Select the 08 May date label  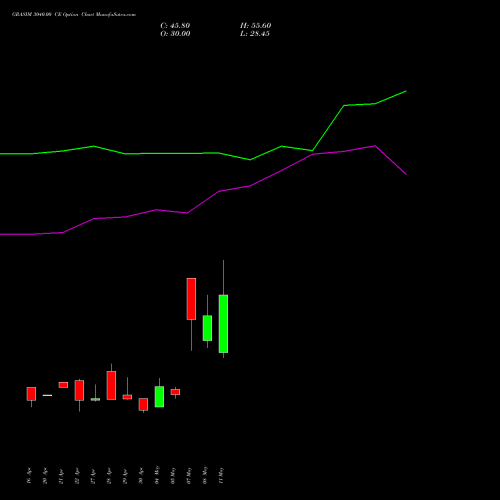(x=205, y=475)
